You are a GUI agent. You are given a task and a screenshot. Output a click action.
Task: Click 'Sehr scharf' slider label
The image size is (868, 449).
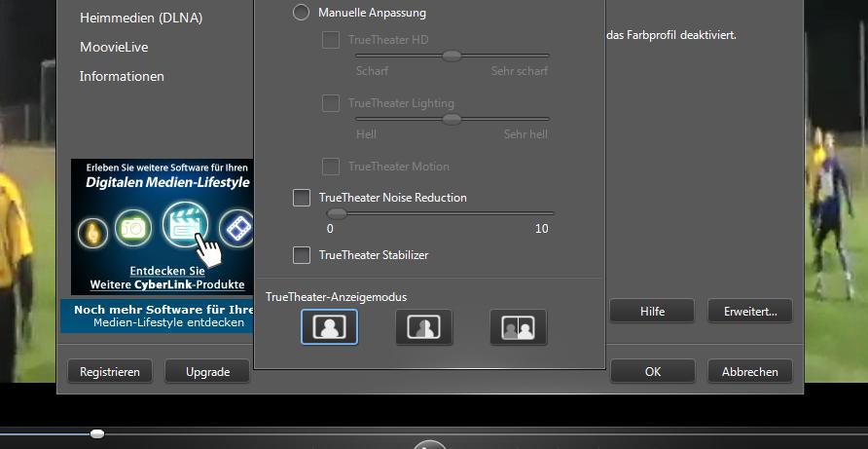(x=520, y=71)
